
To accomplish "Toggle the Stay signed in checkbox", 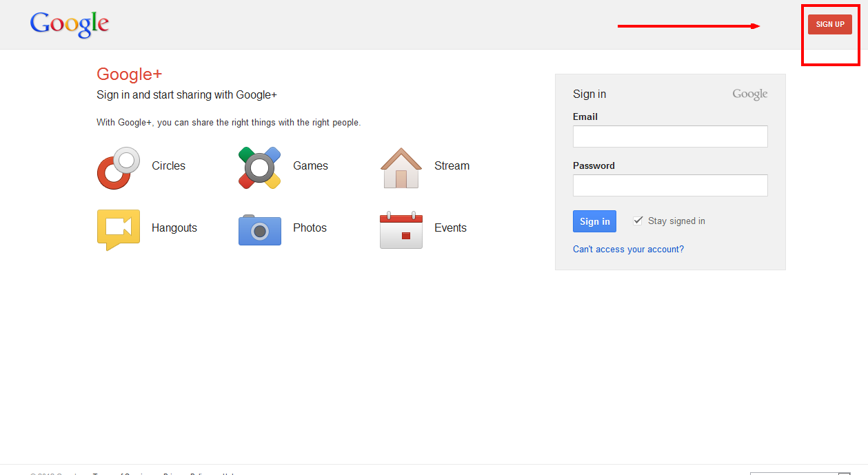I will 638,221.
